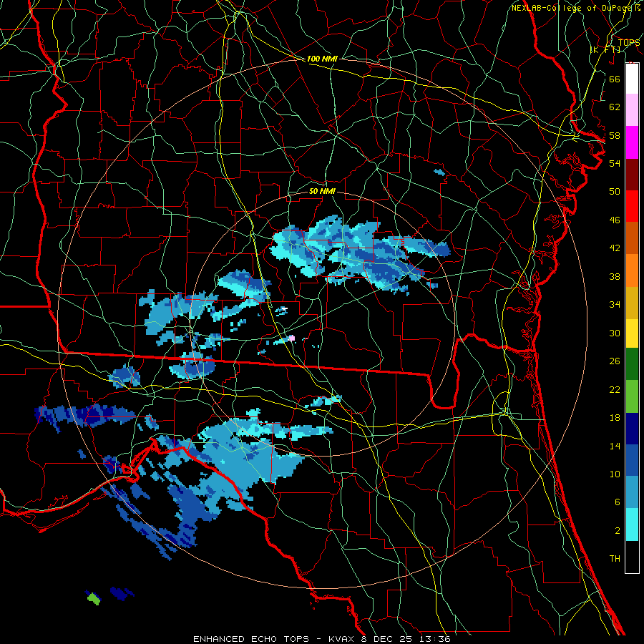This screenshot has height=644, width=644.
Task: Click the navy blue legend swatch
Action: tap(632, 429)
